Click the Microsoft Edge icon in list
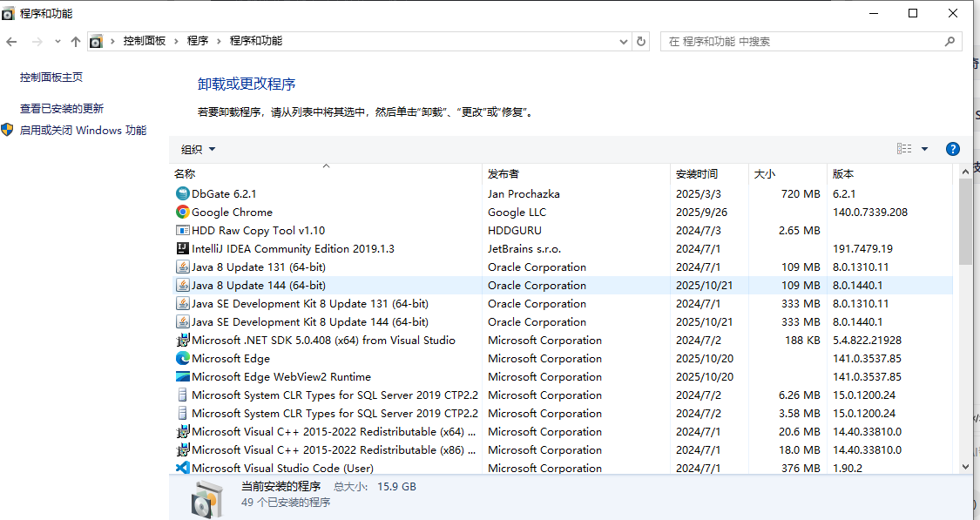Viewport: 980px width, 520px height. click(x=183, y=358)
